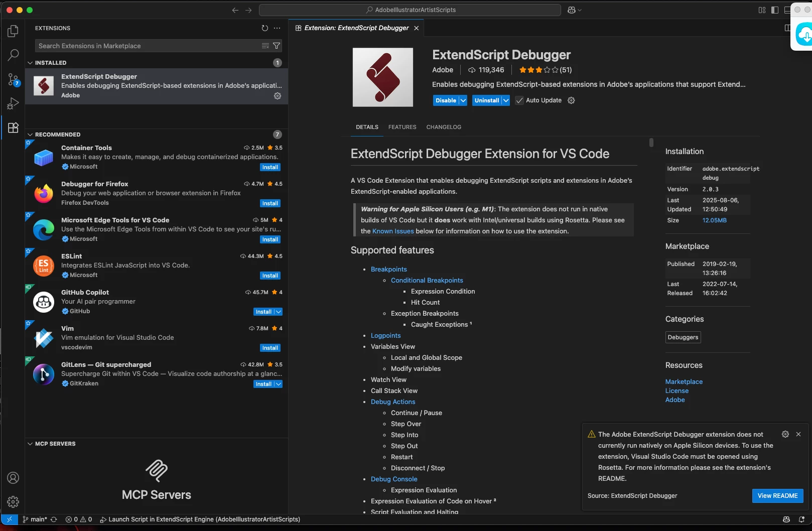Open Extensions views and more actions menu
The height and width of the screenshot is (531, 812).
coord(277,28)
